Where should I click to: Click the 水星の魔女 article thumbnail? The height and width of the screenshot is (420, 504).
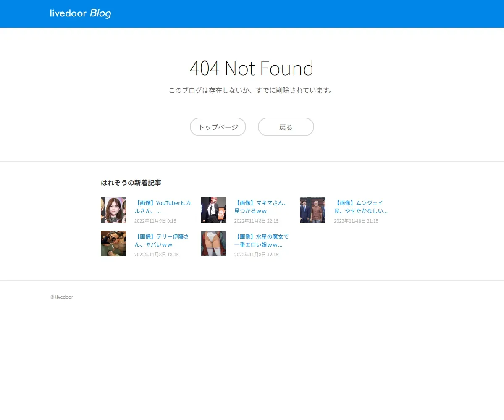tap(213, 244)
